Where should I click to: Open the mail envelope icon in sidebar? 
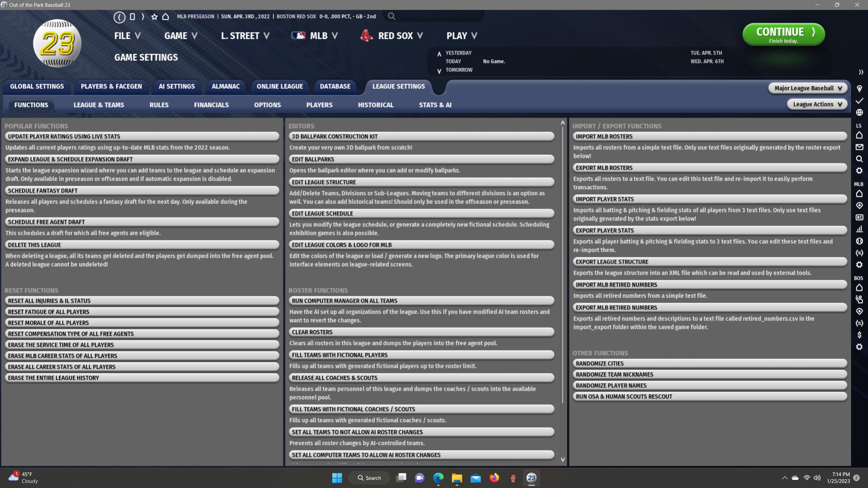[859, 147]
